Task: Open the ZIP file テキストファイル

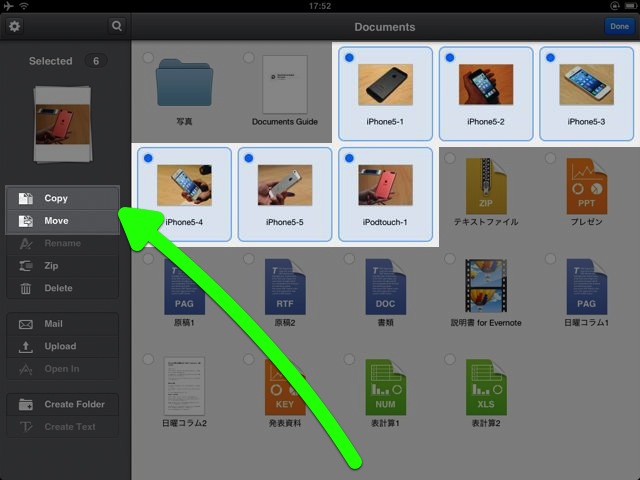Action: (486, 186)
